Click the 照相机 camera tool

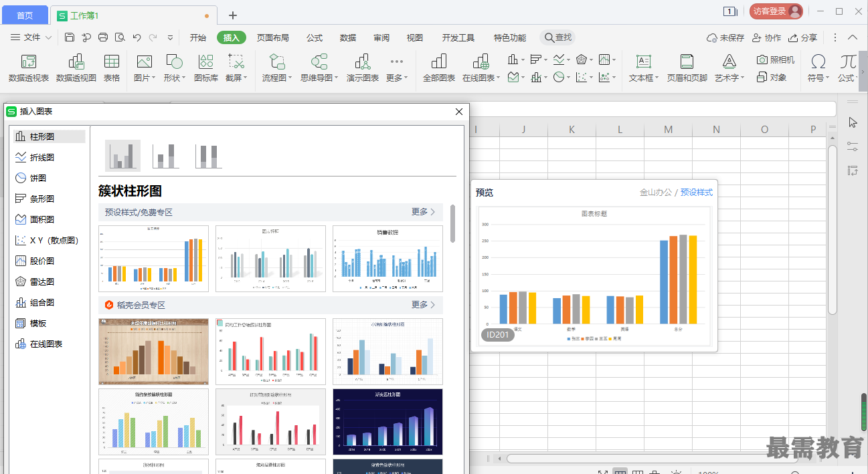coord(776,60)
